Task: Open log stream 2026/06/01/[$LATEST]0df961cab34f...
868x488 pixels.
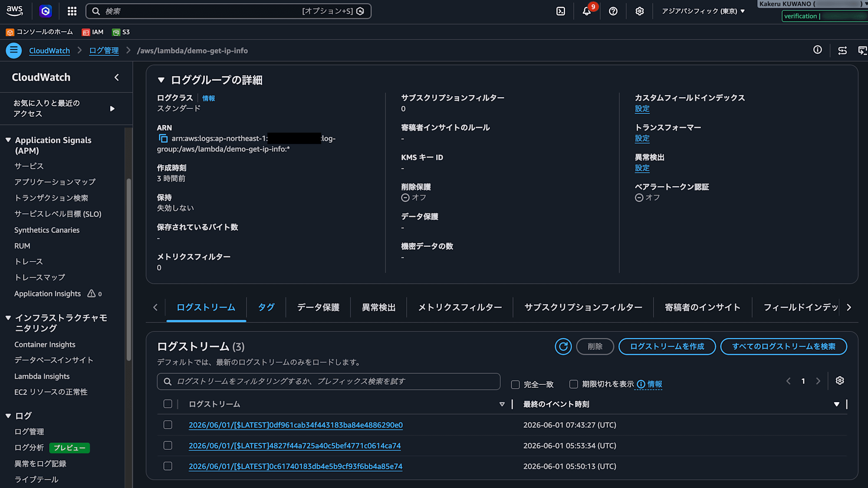Action: pyautogui.click(x=296, y=425)
